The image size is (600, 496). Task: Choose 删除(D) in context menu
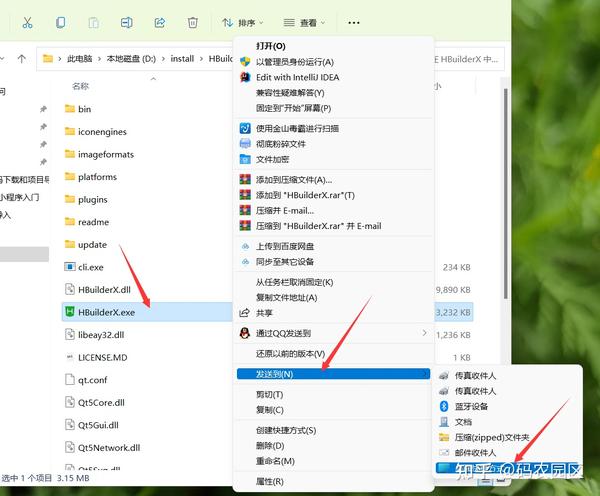pos(334,446)
